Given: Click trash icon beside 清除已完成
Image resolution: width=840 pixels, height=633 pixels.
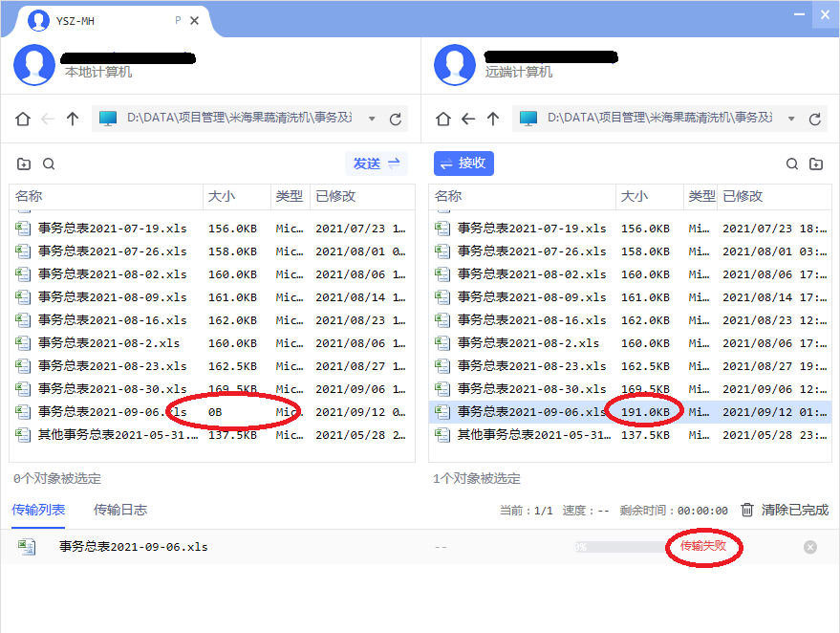Looking at the screenshot, I should (747, 510).
